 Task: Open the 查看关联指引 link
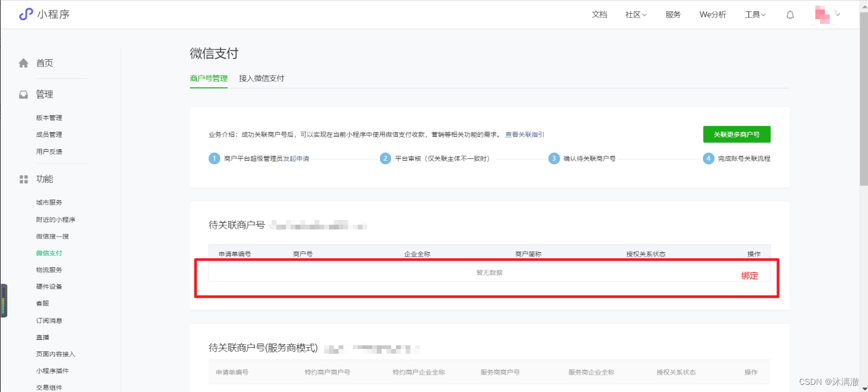point(525,135)
